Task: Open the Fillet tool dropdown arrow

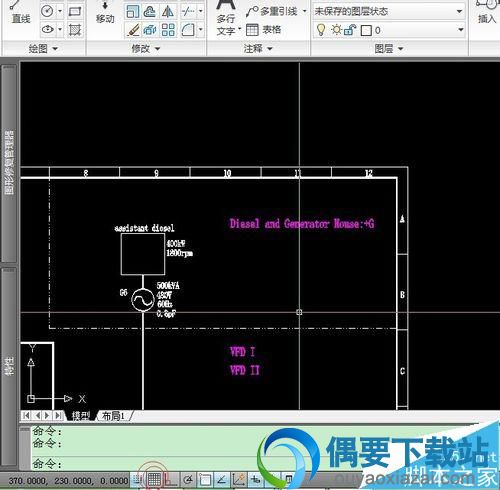Action: click(201, 30)
